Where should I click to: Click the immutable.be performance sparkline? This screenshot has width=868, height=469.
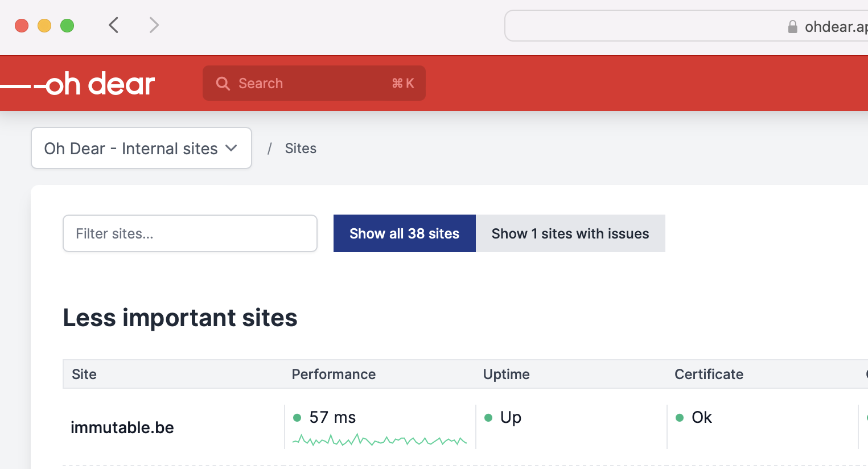click(380, 440)
